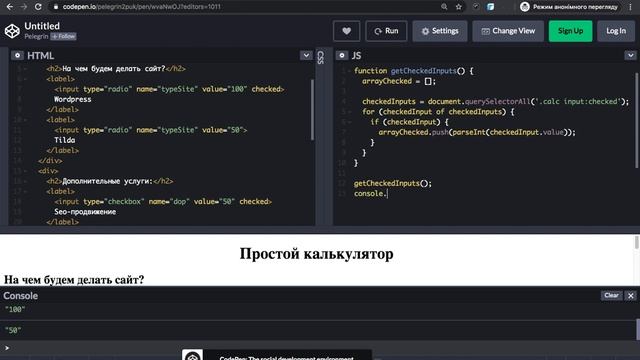
Task: Click the zoom magnifier in address bar
Action: [444, 7]
